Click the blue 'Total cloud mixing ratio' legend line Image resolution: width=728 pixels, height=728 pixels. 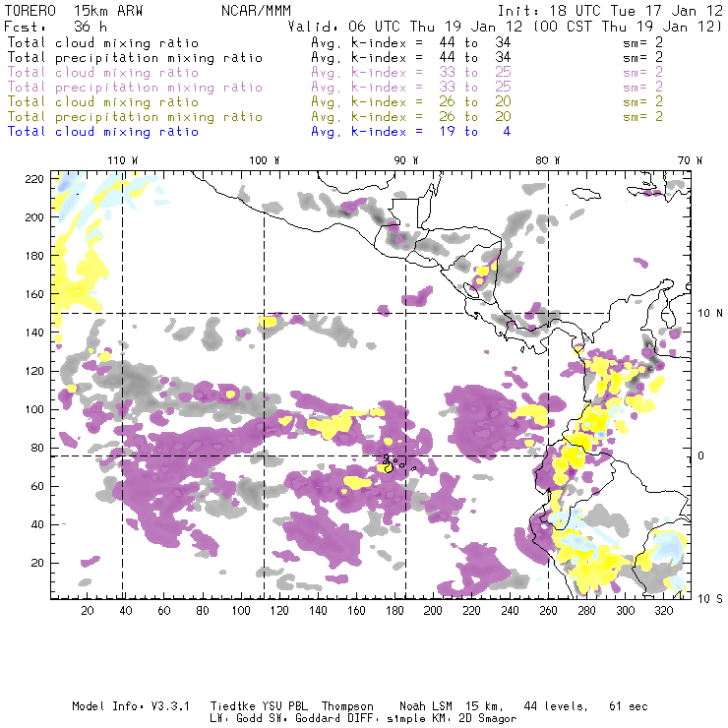tap(103, 132)
